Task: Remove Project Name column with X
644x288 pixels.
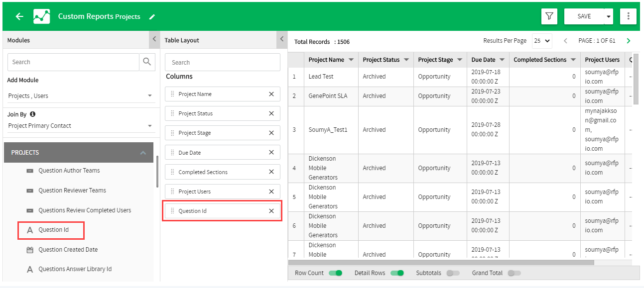Action: pyautogui.click(x=271, y=94)
